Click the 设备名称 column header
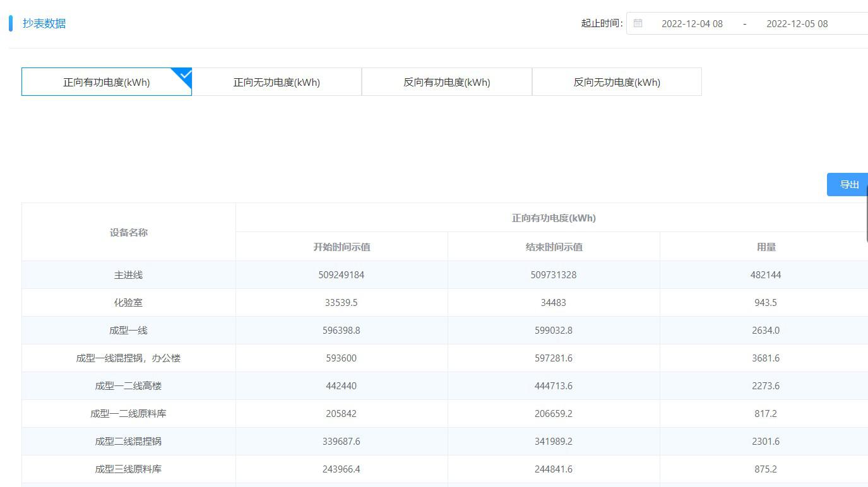The width and height of the screenshot is (868, 487). click(x=129, y=232)
